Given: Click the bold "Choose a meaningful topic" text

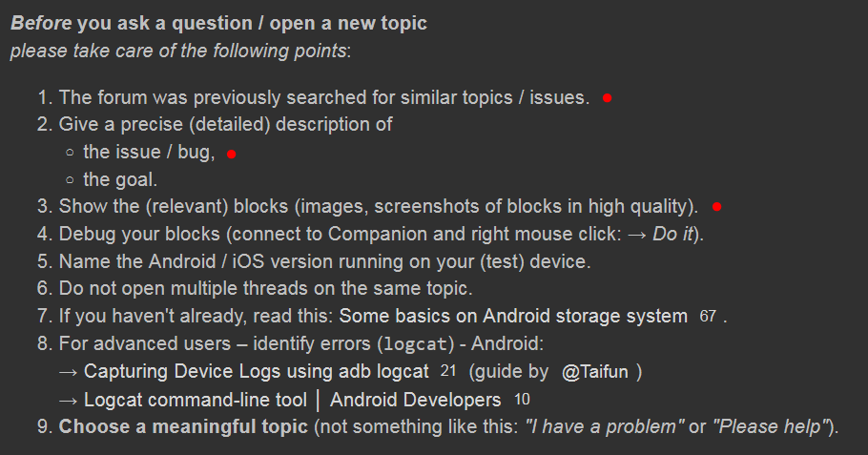Looking at the screenshot, I should 183,426.
